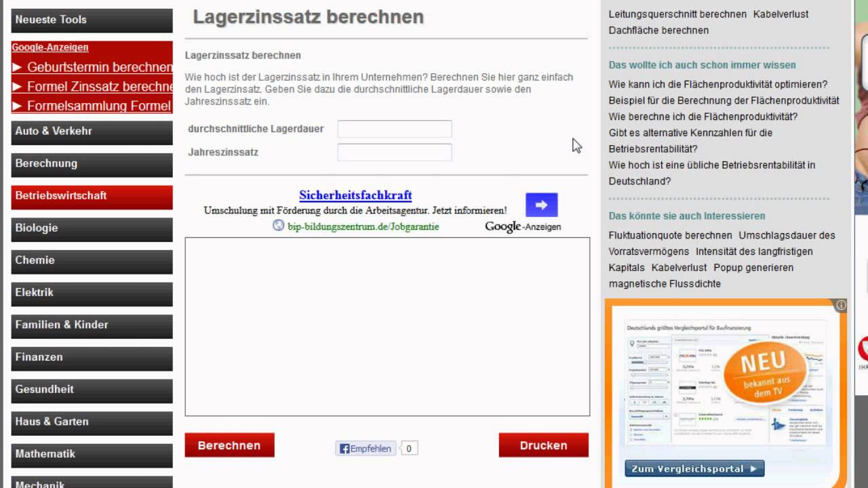Image resolution: width=868 pixels, height=488 pixels.
Task: Click inside the empty result box
Action: [x=387, y=327]
